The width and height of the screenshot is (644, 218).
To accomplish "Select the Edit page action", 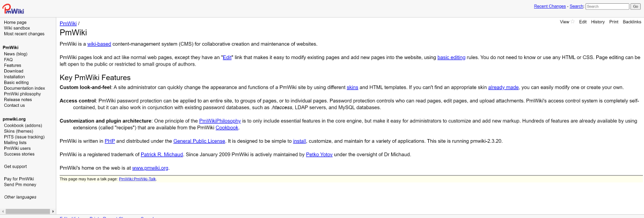I will click(x=582, y=22).
